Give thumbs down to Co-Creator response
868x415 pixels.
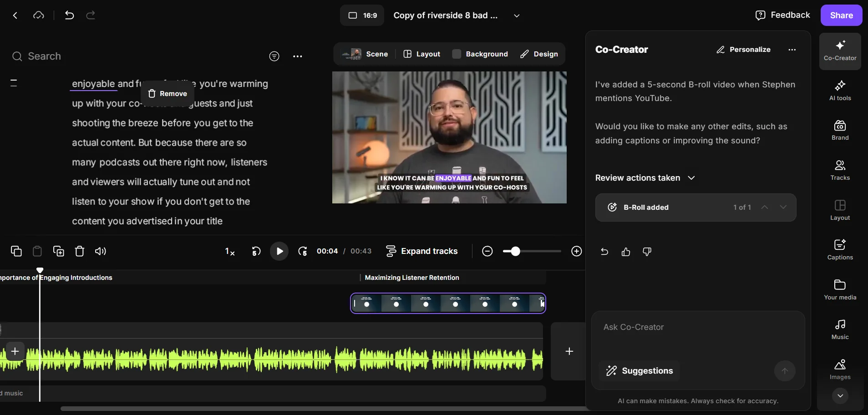pos(647,252)
